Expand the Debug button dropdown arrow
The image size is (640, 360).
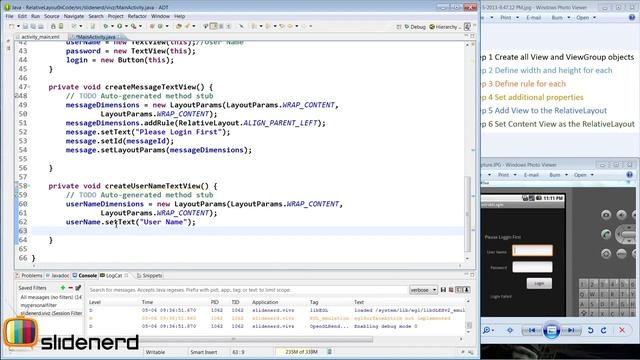[112, 26]
